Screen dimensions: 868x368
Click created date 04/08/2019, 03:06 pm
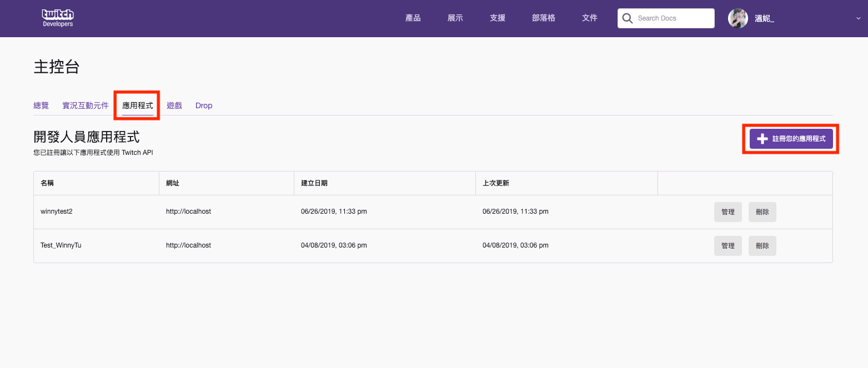334,245
